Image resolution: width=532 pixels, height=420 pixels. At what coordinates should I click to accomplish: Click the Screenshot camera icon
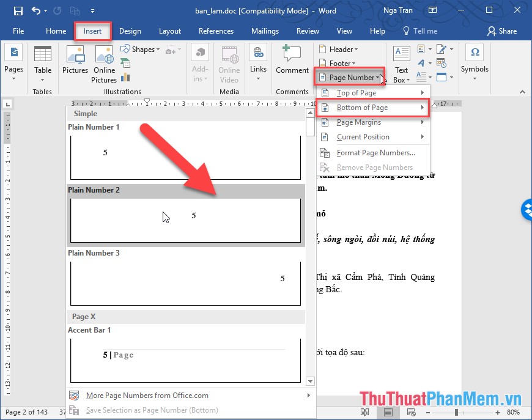[171, 50]
